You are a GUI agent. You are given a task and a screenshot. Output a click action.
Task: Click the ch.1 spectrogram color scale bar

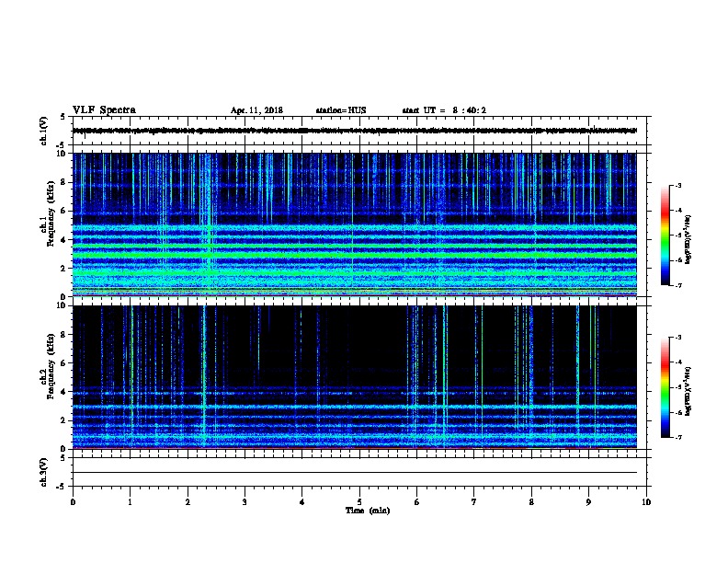[665, 236]
